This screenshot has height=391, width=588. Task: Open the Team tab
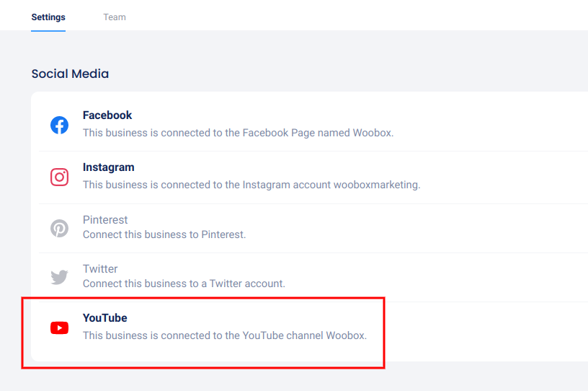(115, 17)
